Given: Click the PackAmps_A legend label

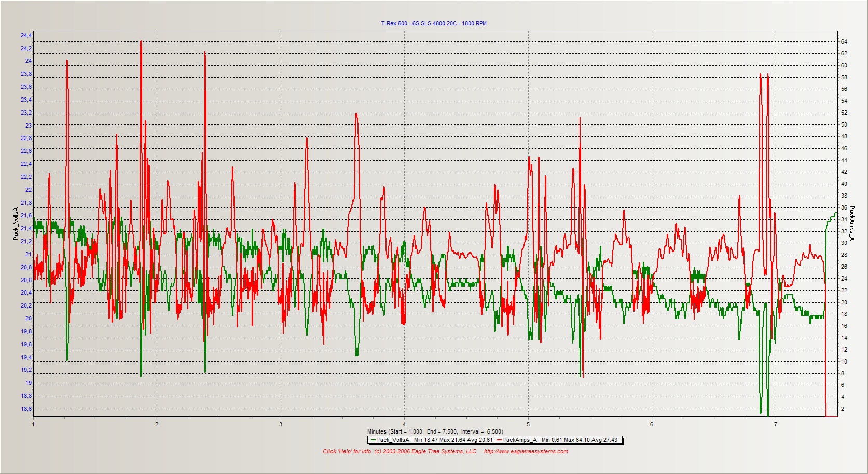Looking at the screenshot, I should point(520,440).
